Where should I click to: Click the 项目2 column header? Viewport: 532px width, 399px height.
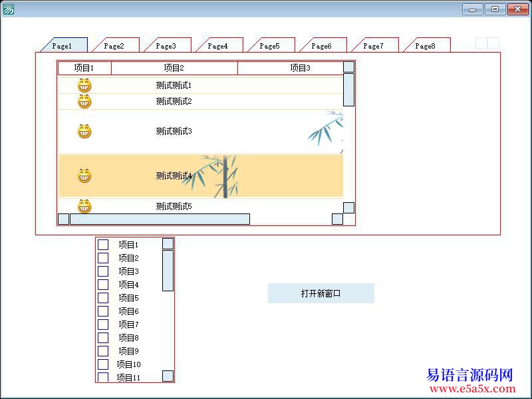pos(174,68)
